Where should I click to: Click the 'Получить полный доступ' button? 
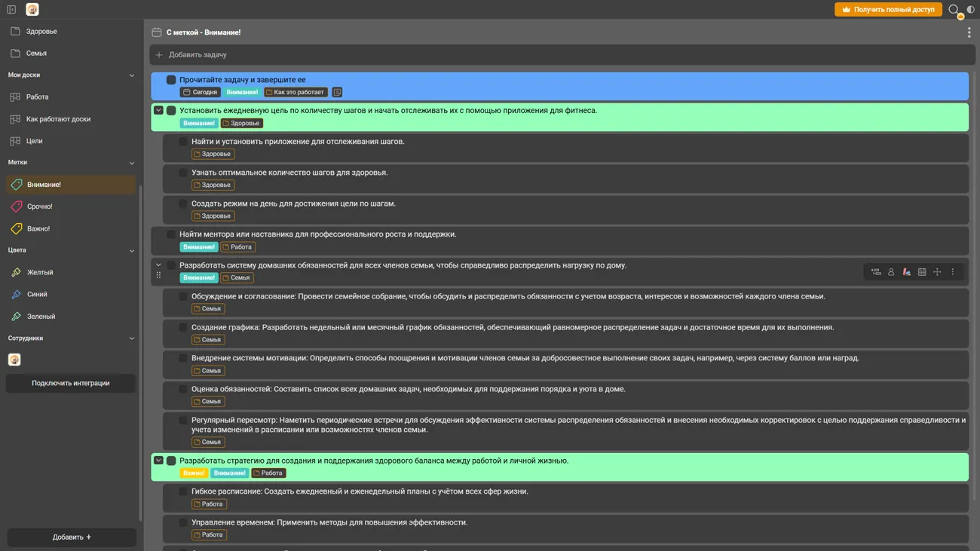tap(888, 10)
